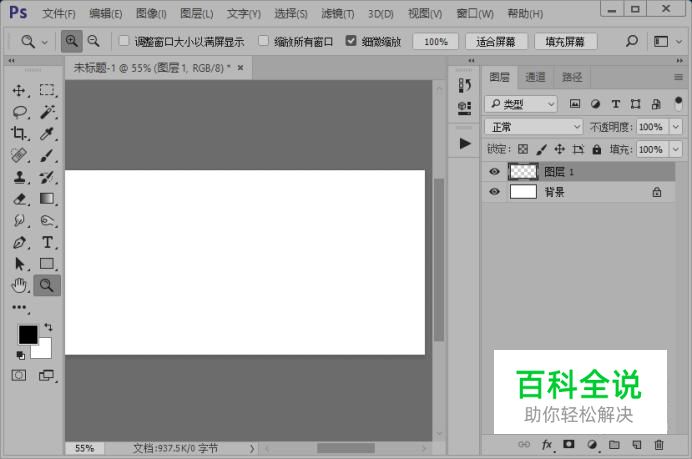This screenshot has height=459, width=692.
Task: Delete layer using trash icon
Action: (x=658, y=444)
